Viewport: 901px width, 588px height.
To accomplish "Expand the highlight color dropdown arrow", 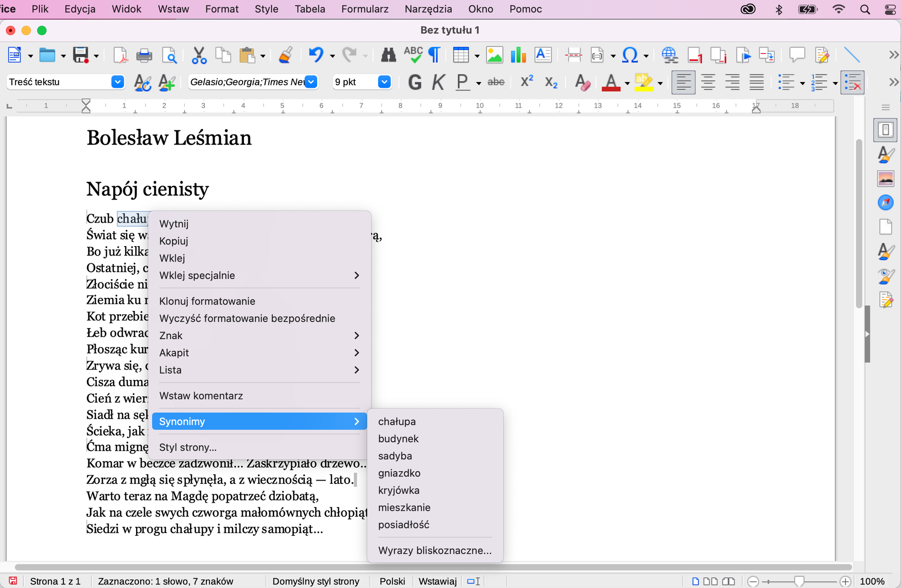I will click(660, 83).
